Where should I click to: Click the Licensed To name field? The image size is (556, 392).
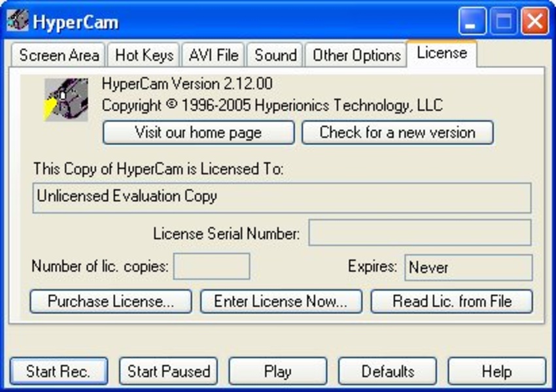pyautogui.click(x=282, y=197)
